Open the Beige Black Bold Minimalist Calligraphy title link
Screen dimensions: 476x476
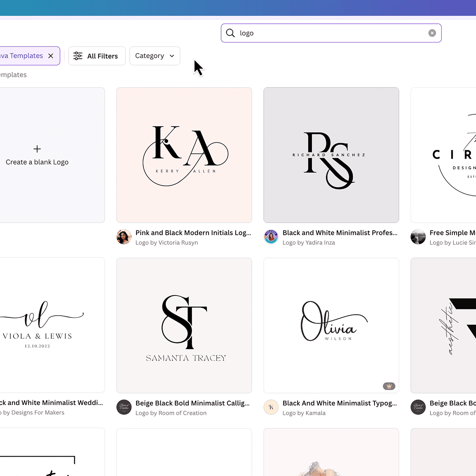[x=193, y=403]
